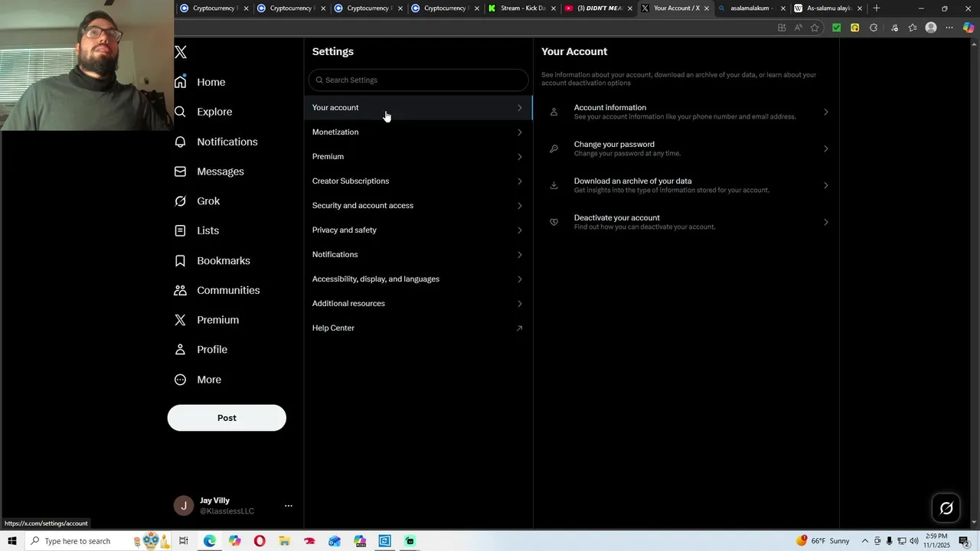Click the key icon beside Change your password
Screen dimensions: 980x551
tap(554, 148)
